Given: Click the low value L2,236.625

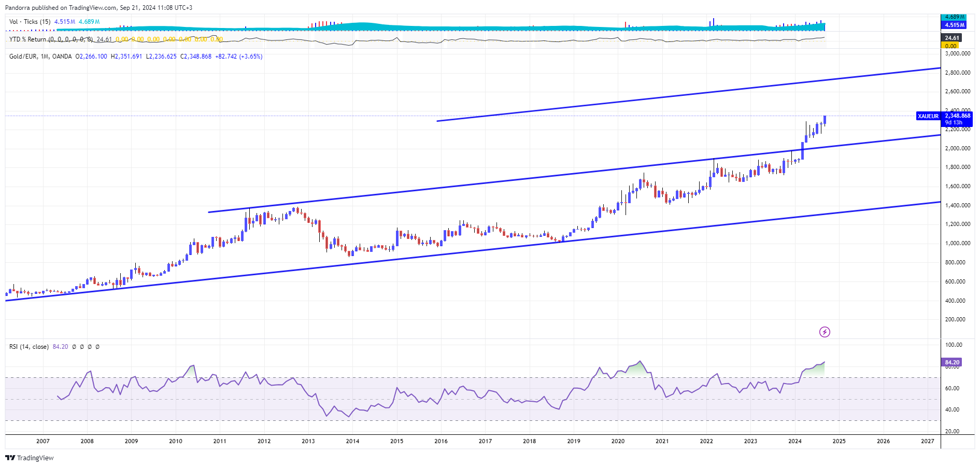Looking at the screenshot, I should point(161,56).
